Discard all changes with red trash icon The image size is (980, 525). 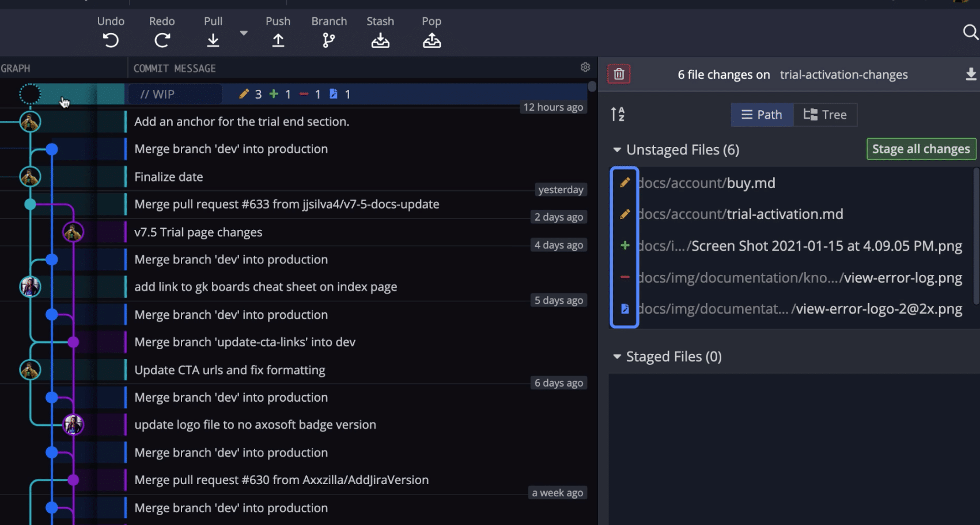click(619, 74)
